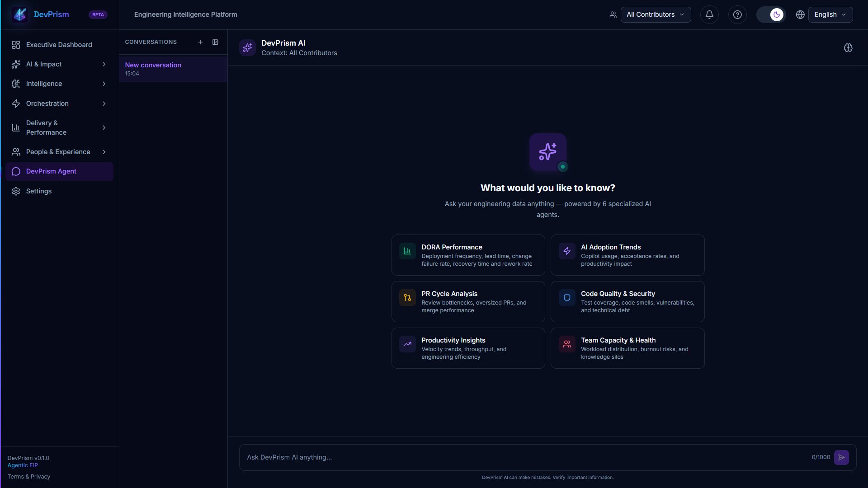
Task: Open the notifications bell
Action: pos(709,14)
